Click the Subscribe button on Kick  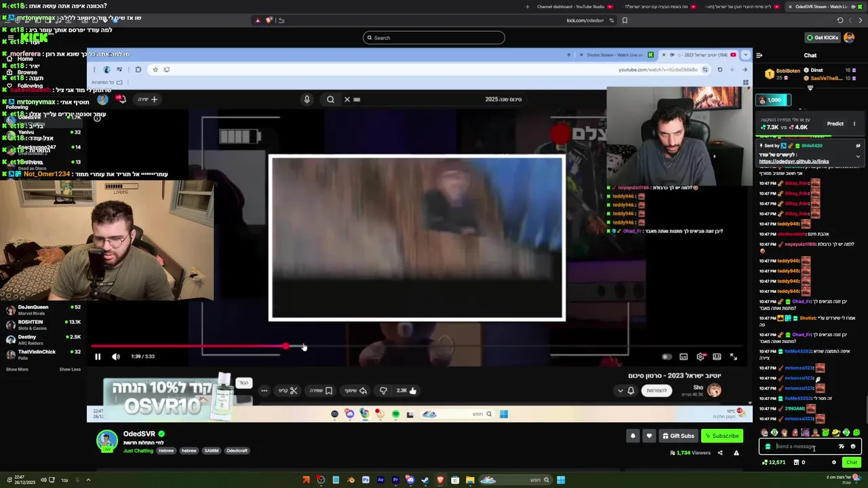coord(722,436)
